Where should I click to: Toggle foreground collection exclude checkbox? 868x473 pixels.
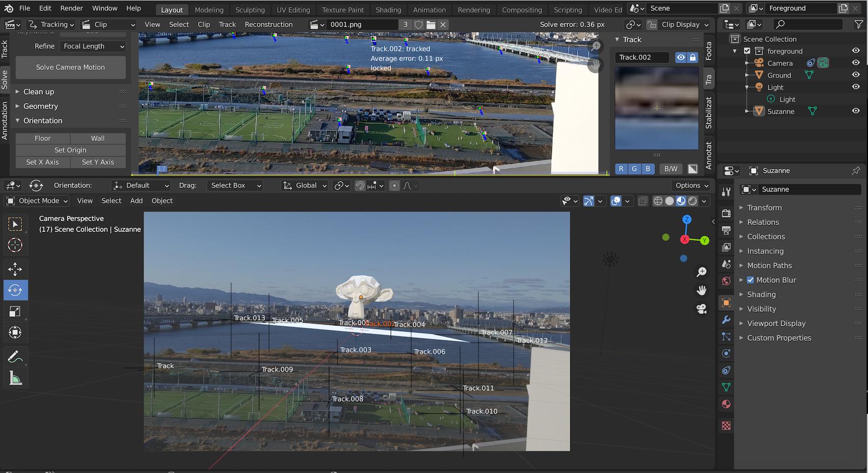(x=747, y=51)
